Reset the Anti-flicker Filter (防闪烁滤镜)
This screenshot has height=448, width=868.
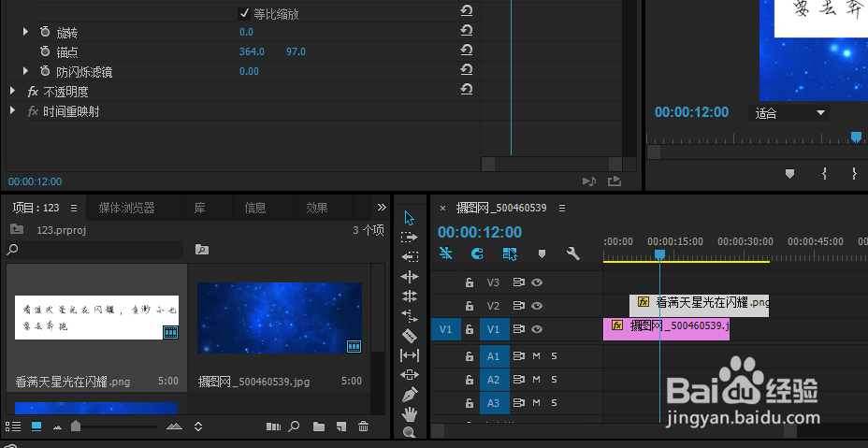pyautogui.click(x=466, y=70)
